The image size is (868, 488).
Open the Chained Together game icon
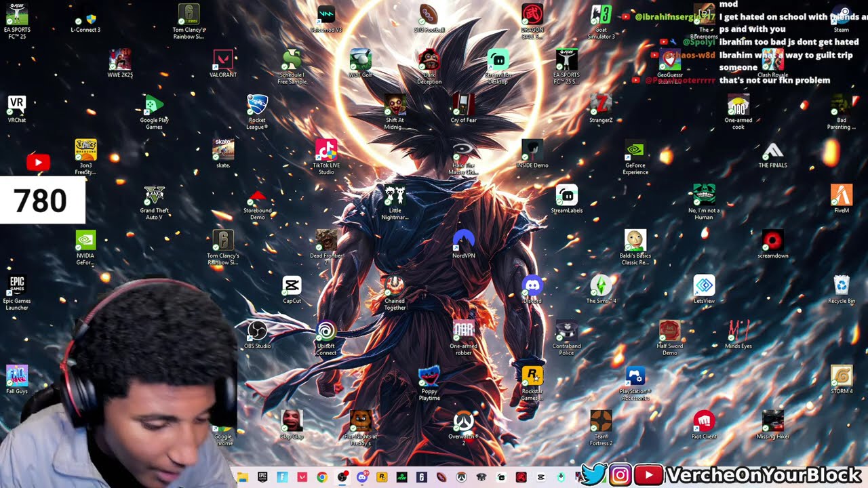point(395,293)
